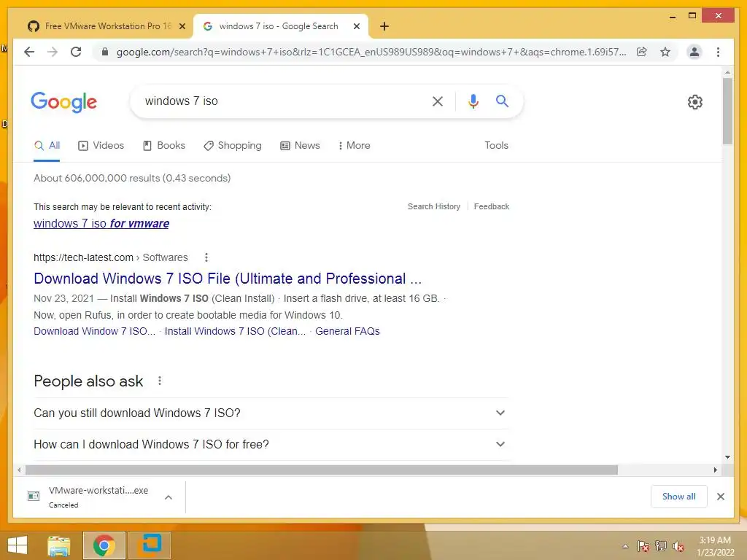Open 'windows 7 iso for vmware' suggestion
Screen dimensions: 747x560
click(101, 223)
